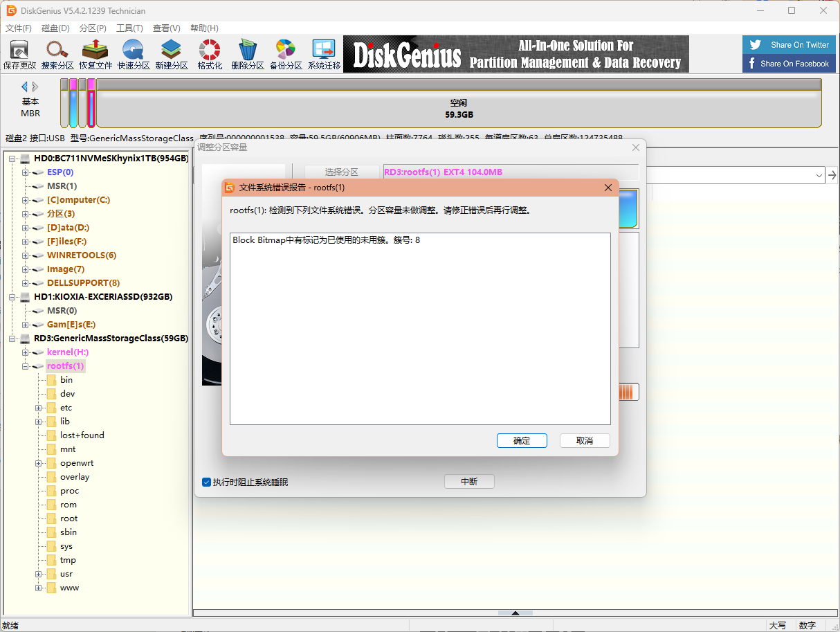This screenshot has width=840, height=632.
Task: Open the 备份分区 backup partition tool
Action: [286, 54]
